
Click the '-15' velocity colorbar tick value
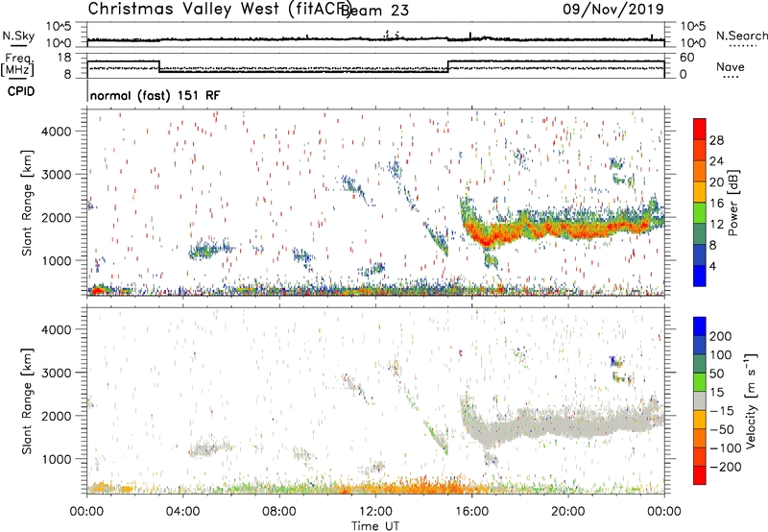tap(722, 410)
